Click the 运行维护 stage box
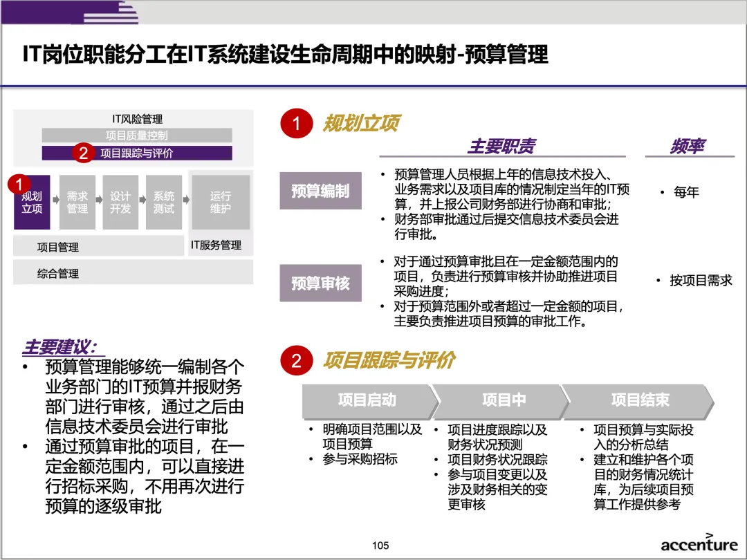Screen dimensions: 747x560 click(221, 203)
